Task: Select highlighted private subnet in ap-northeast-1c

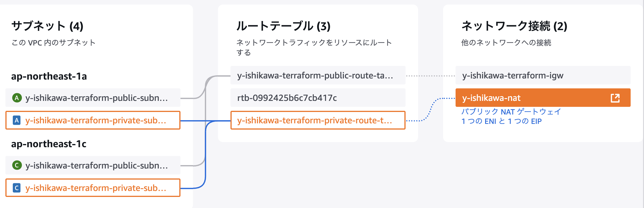Action: [x=93, y=188]
